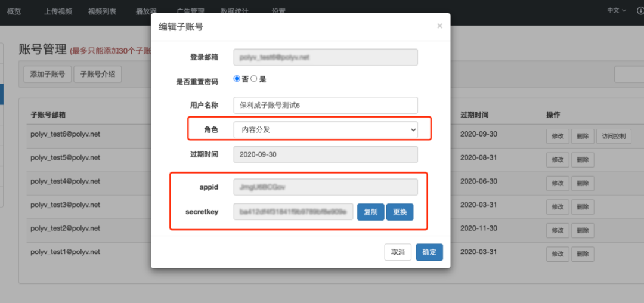
Task: Open 概览 in the top navigation
Action: tap(14, 11)
